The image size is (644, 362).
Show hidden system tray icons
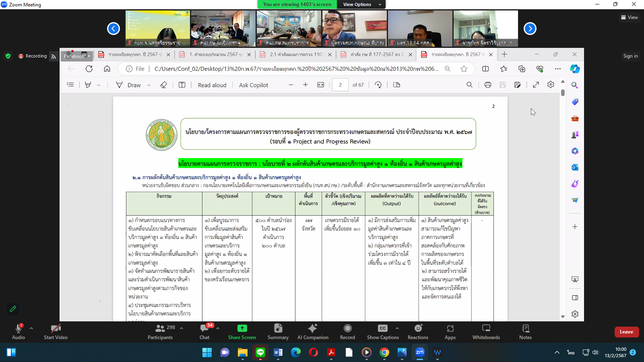557,352
